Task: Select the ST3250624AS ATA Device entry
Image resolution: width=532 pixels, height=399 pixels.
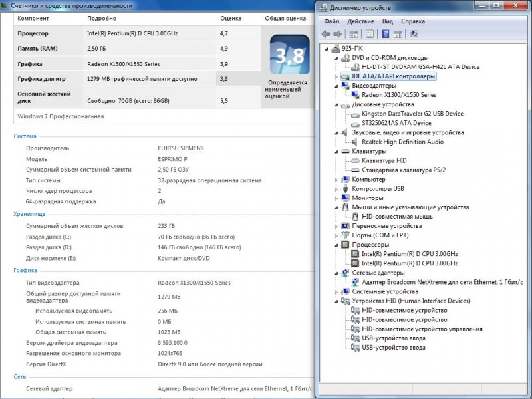Action: pyautogui.click(x=396, y=123)
